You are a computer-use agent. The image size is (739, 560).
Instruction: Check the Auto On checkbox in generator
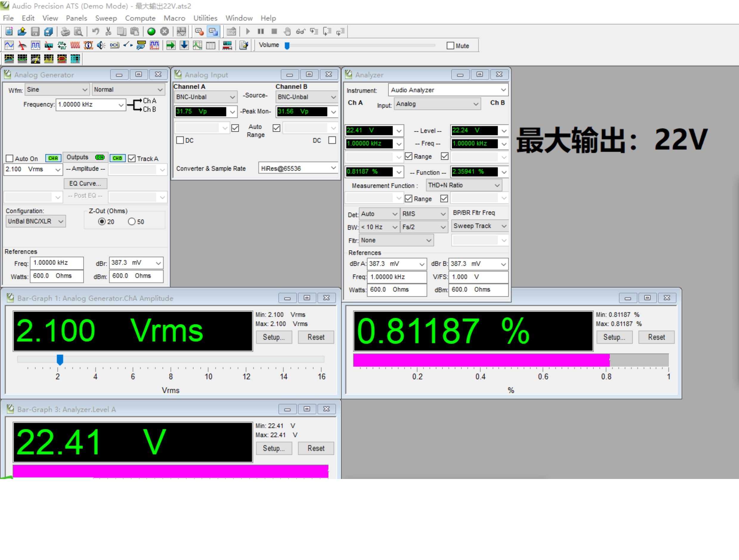pyautogui.click(x=10, y=158)
